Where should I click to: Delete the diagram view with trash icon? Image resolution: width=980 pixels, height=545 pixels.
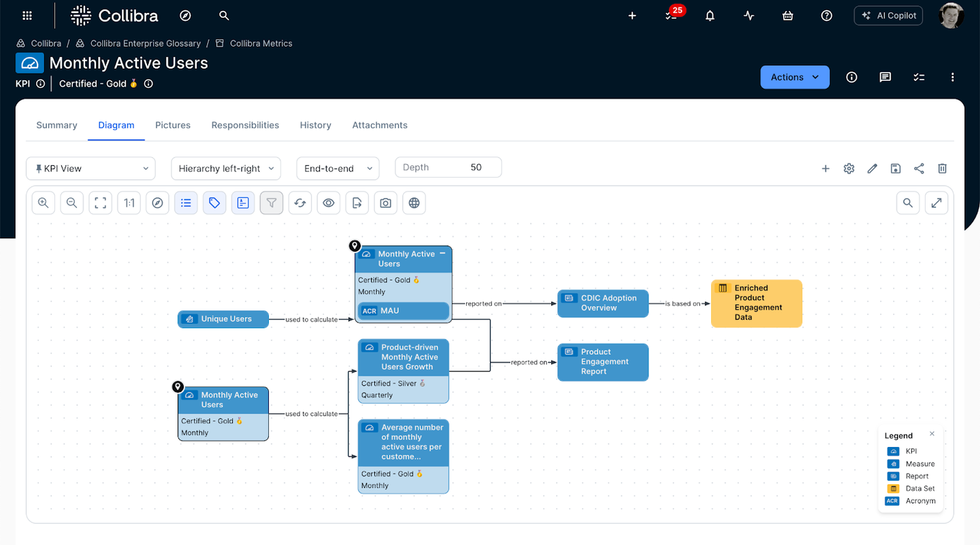click(943, 168)
